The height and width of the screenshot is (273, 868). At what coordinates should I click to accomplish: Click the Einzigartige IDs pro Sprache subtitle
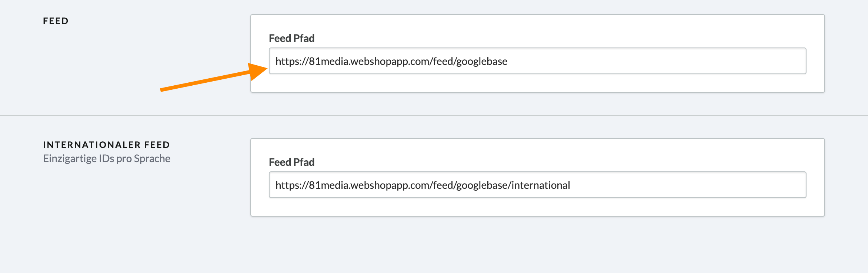[x=107, y=159]
